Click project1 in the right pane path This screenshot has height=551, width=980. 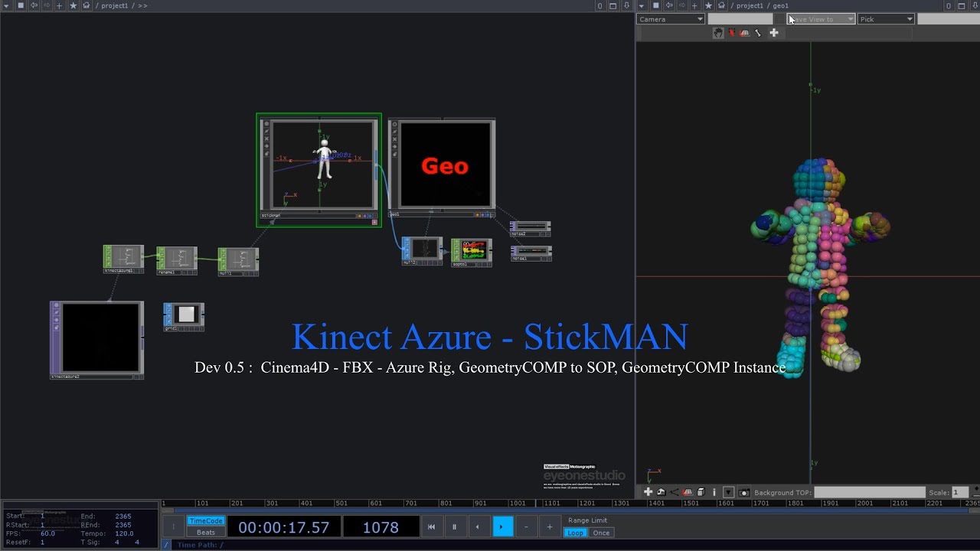750,5
